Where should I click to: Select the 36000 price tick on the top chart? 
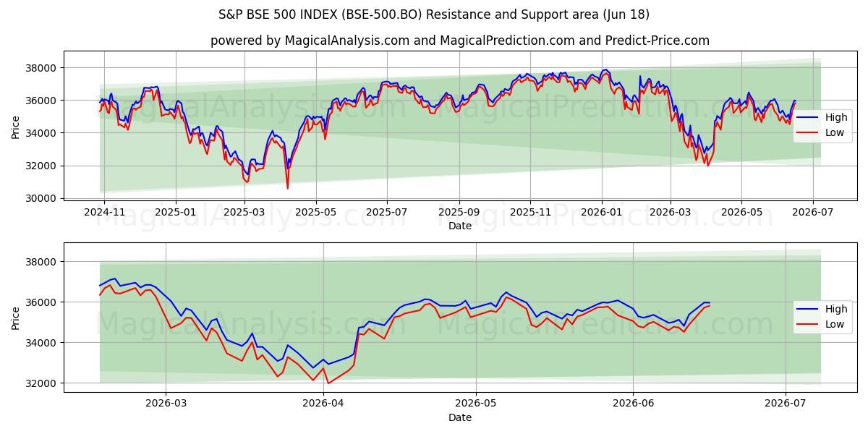pyautogui.click(x=42, y=101)
